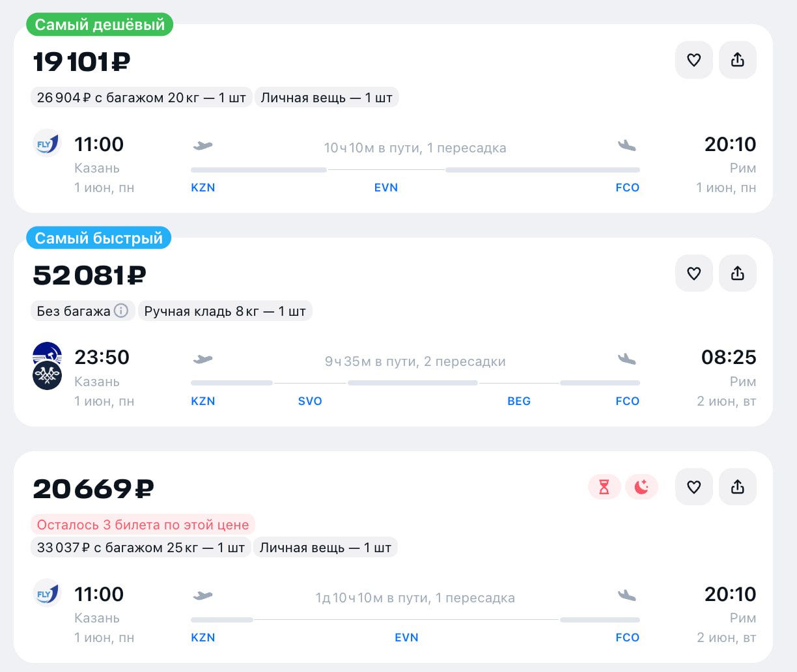This screenshot has height=672, width=797.
Task: Favorite the 19 101₽ ticket with heart icon
Action: [693, 60]
